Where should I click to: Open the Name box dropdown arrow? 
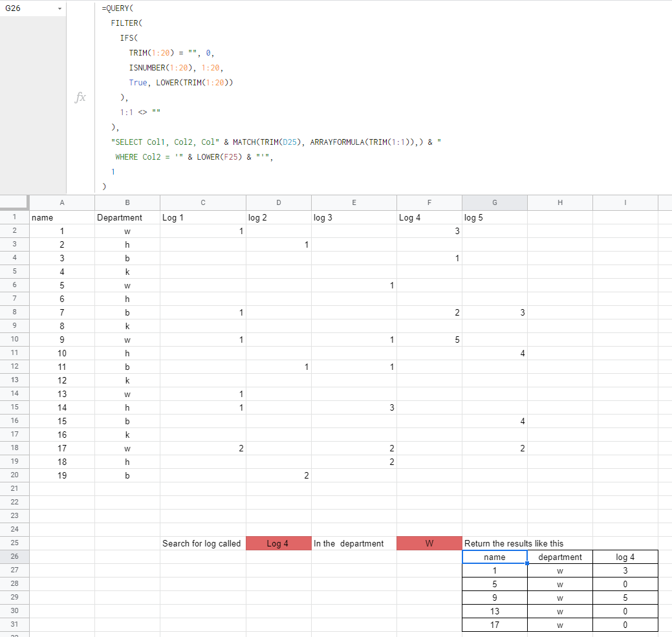tap(60, 8)
